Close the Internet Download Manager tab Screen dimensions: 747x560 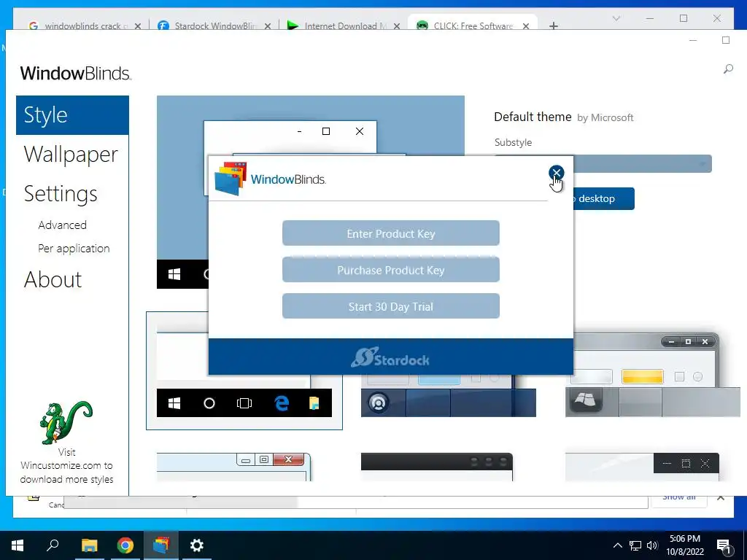(396, 26)
